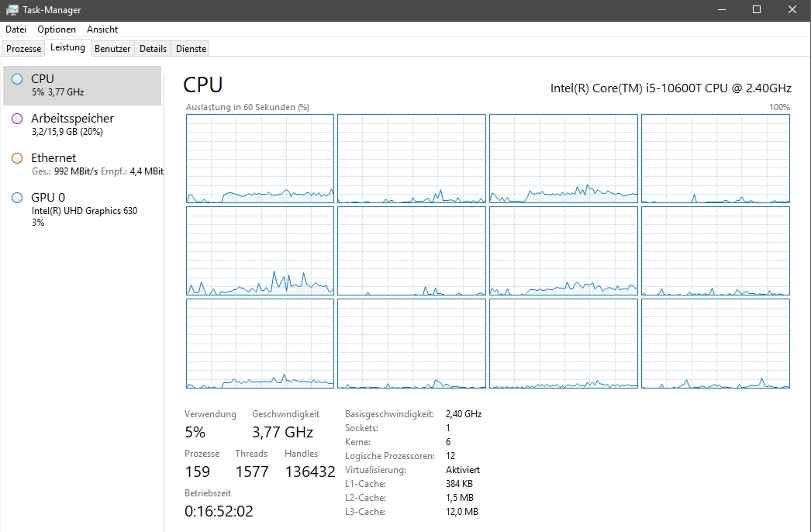Click the fifth logical processor graph with tallest spikes
Image resolution: width=811 pixels, height=532 pixels.
[260, 251]
